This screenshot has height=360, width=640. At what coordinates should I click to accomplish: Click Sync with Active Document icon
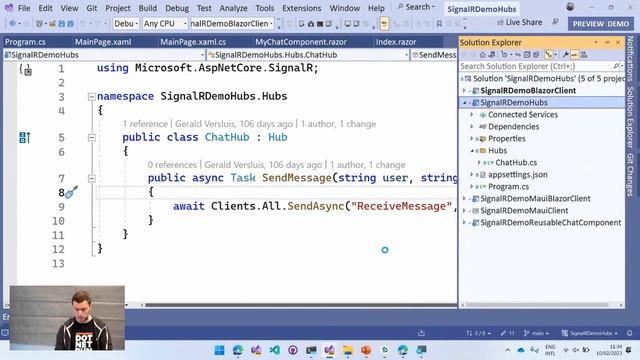click(518, 55)
